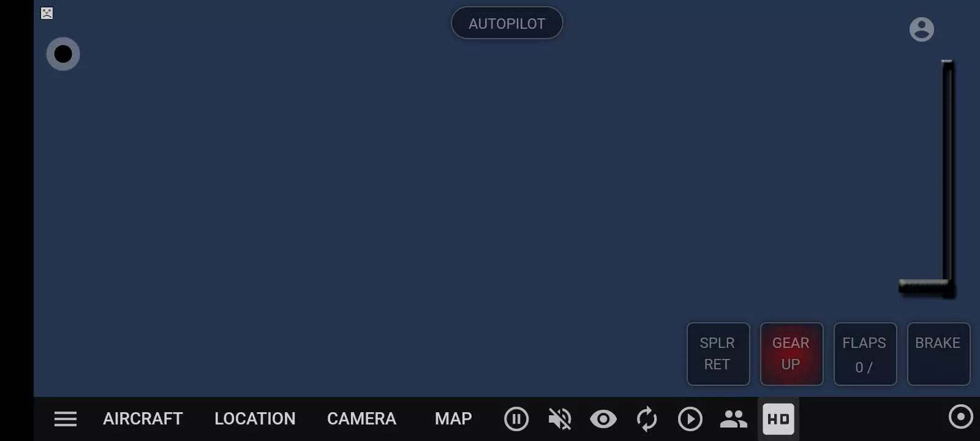Open the LOCATION menu
Viewport: 980px width, 441px height.
coord(255,419)
